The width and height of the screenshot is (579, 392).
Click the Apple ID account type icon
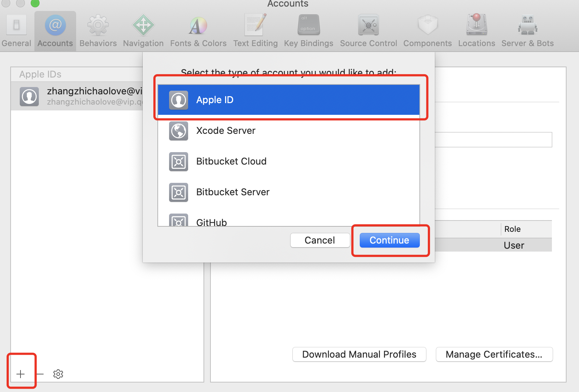(179, 100)
